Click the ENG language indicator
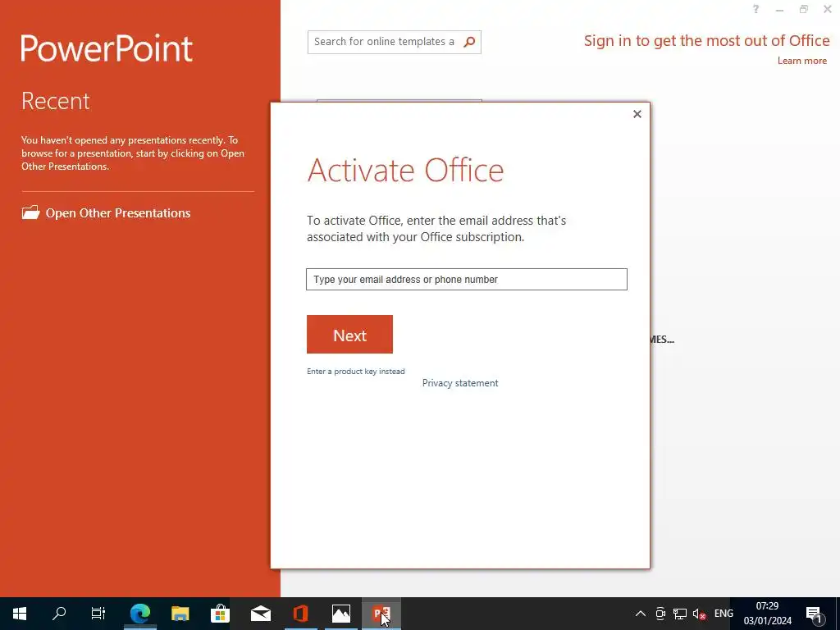Screen dimensions: 840x630 pyautogui.click(x=724, y=614)
